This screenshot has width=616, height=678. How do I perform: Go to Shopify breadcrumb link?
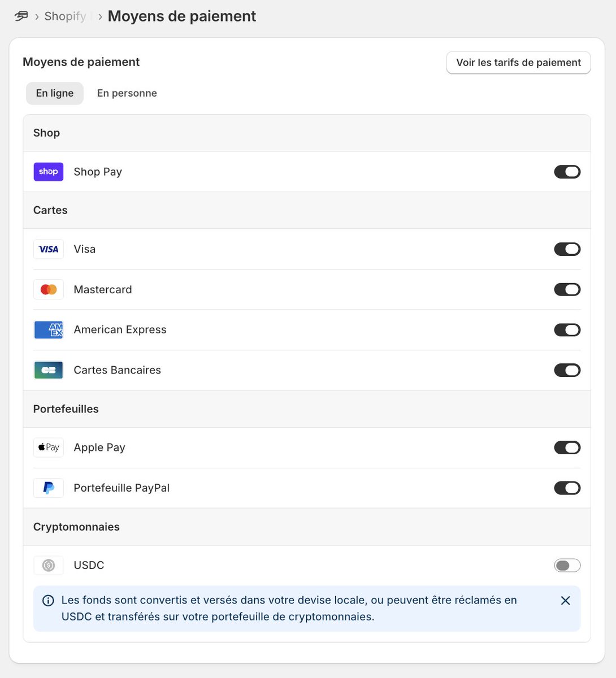point(66,16)
